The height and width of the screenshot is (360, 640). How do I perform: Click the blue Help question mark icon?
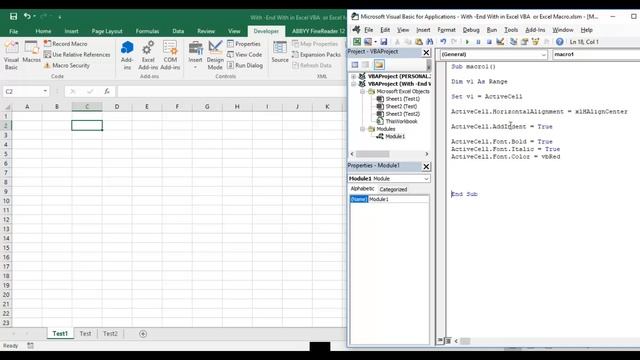pyautogui.click(x=560, y=42)
